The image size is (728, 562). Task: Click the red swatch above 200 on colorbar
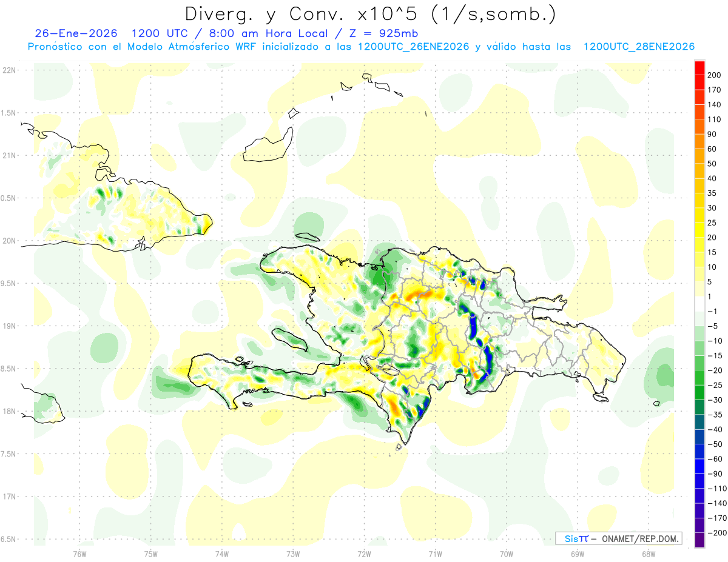[x=699, y=67]
